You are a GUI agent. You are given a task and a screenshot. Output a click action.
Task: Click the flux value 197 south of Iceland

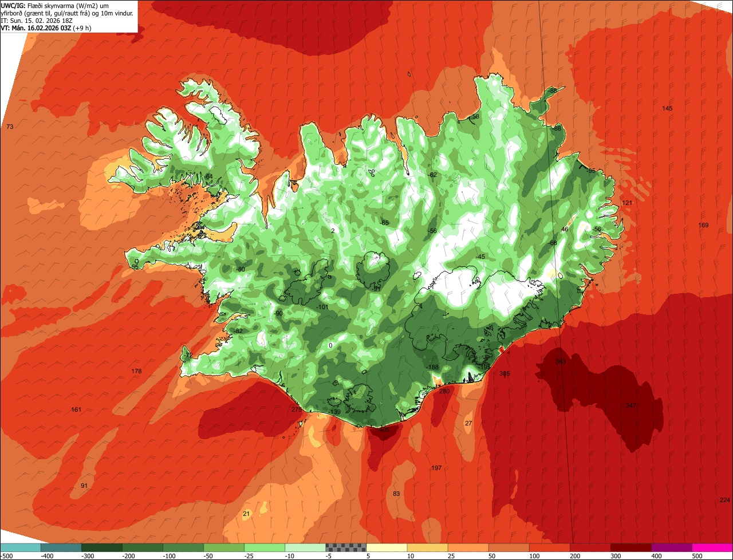tap(436, 468)
